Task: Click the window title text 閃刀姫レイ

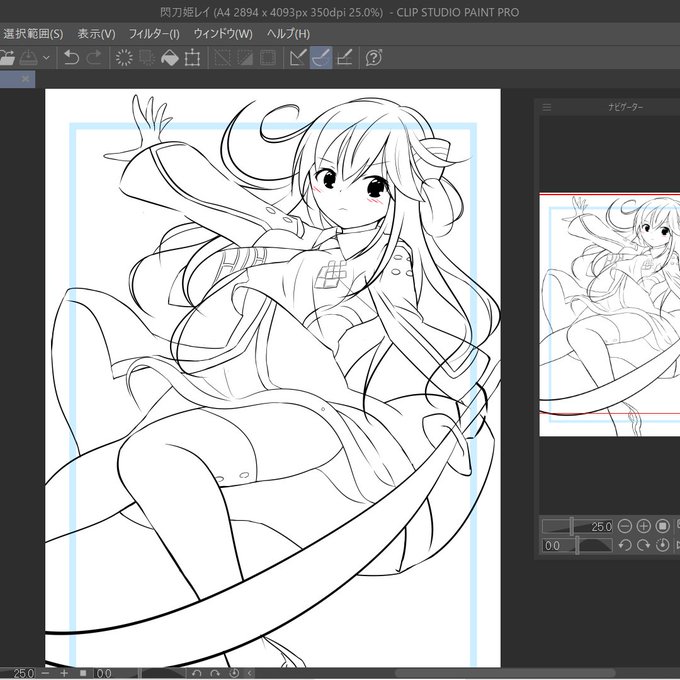Action: tap(185, 12)
